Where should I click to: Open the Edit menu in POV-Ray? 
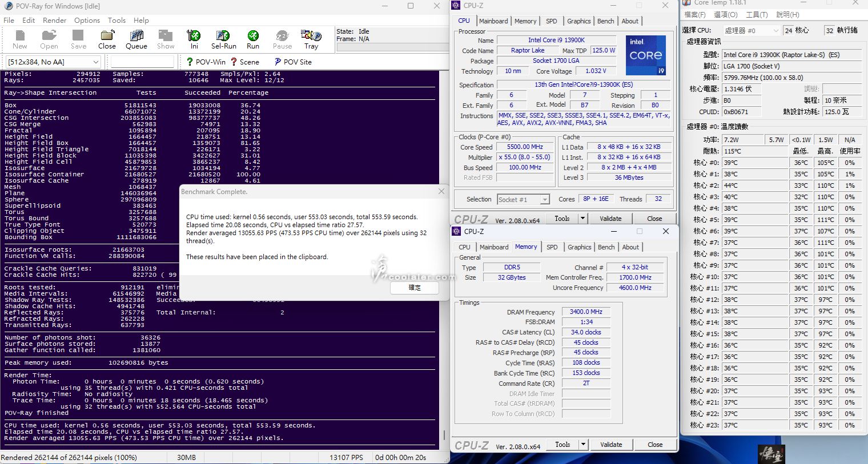pos(29,20)
